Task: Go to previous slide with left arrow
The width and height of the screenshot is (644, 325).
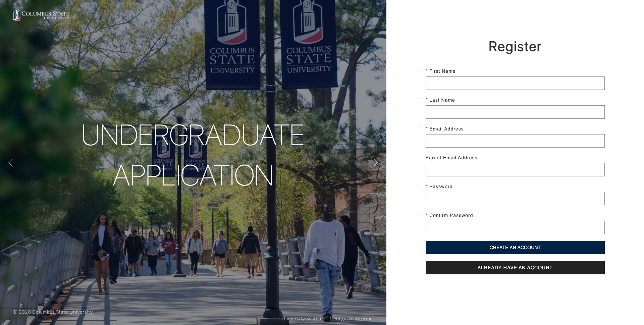Action: click(x=11, y=163)
